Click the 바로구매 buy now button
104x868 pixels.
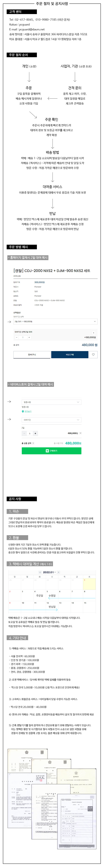click(x=70, y=355)
